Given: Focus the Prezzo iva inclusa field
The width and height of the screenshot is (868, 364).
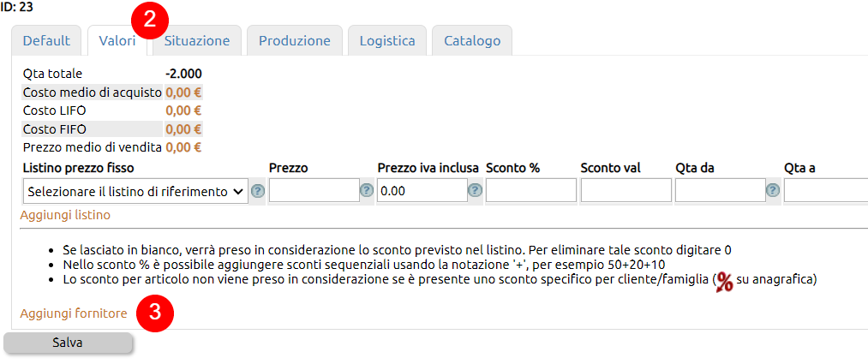Looking at the screenshot, I should pyautogui.click(x=422, y=191).
